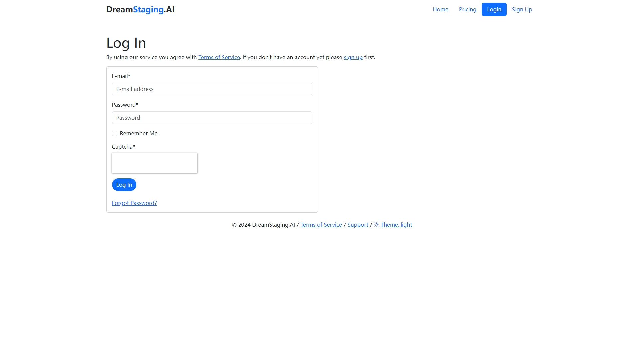Select the Login navbar button
Image resolution: width=644 pixels, height=347 pixels.
pos(494,9)
